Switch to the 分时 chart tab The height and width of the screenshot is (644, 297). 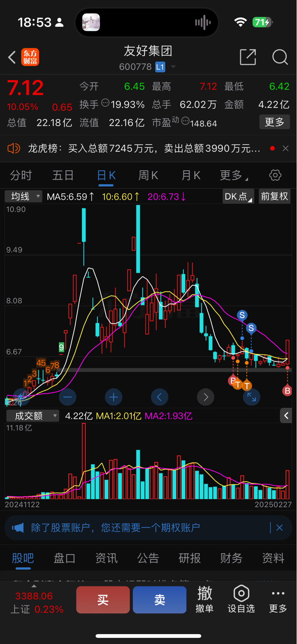tap(21, 176)
